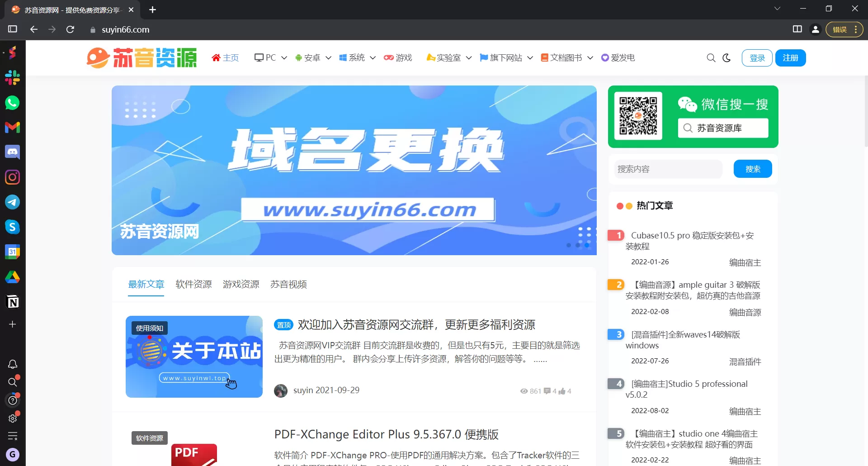868x466 pixels.
Task: Open the Cubase10.5 pro article link
Action: point(690,241)
